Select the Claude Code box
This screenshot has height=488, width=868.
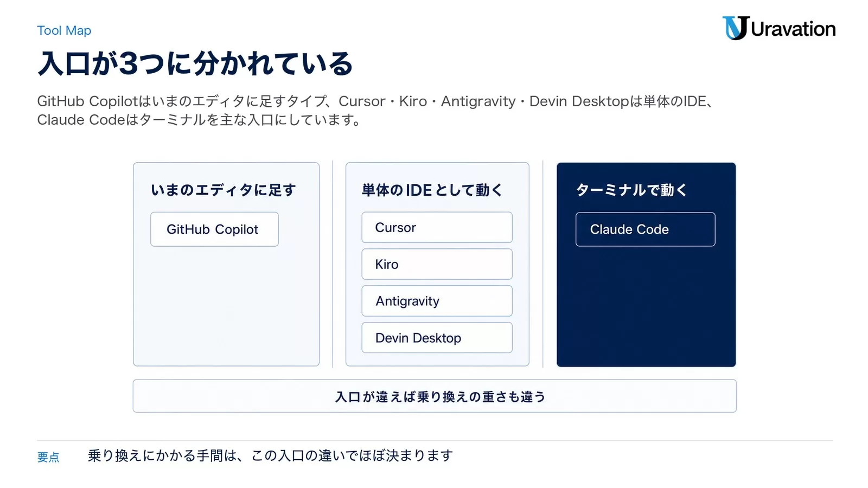645,229
